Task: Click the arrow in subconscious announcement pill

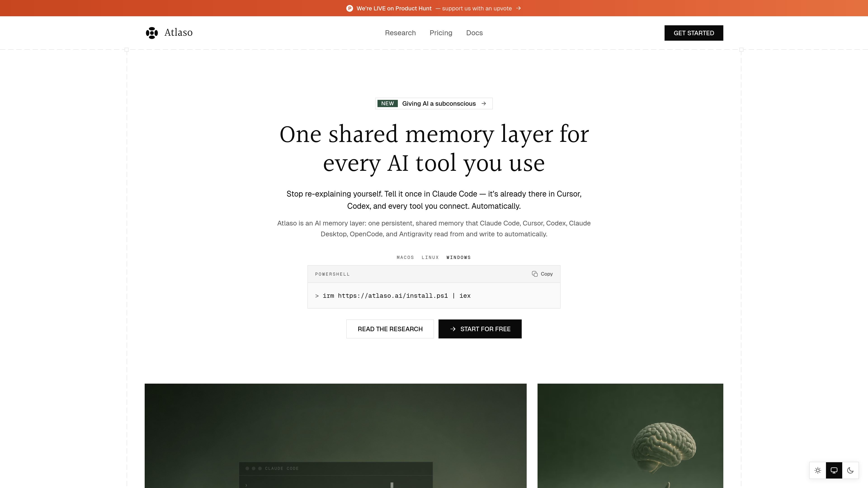Action: coord(484,103)
